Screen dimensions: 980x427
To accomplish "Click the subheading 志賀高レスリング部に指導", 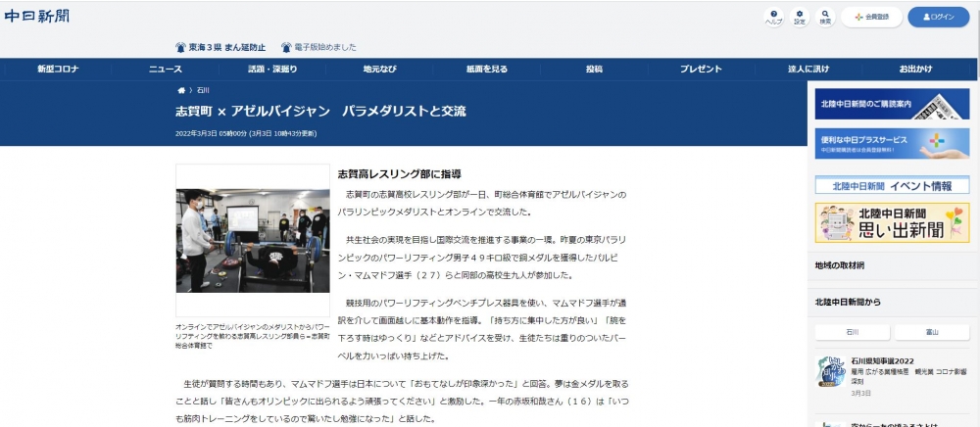I will pyautogui.click(x=400, y=174).
